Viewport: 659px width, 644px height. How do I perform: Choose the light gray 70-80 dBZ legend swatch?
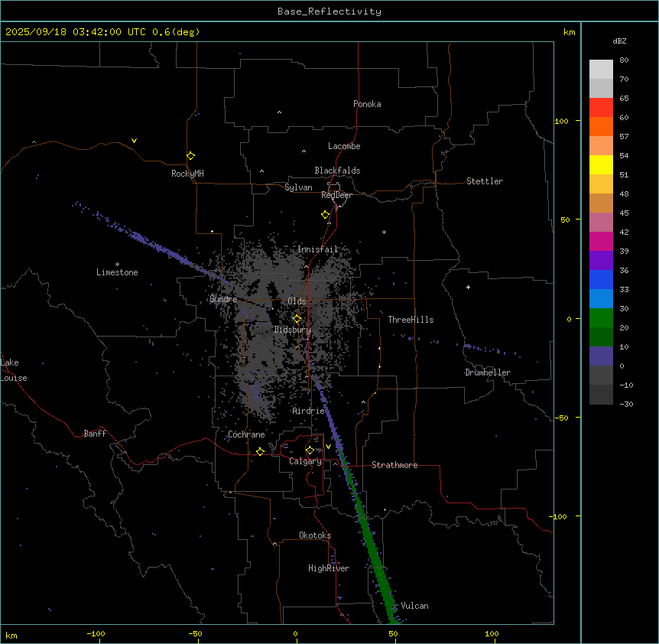pyautogui.click(x=601, y=69)
